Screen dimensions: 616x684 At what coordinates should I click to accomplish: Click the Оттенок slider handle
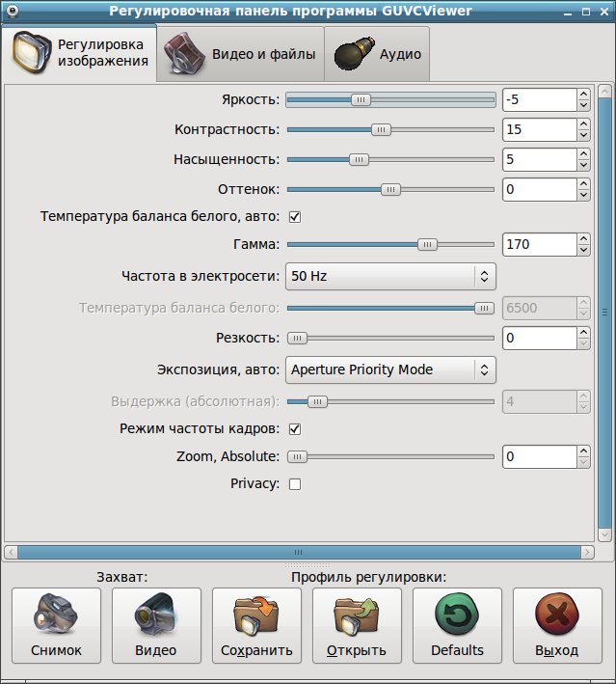click(x=390, y=190)
